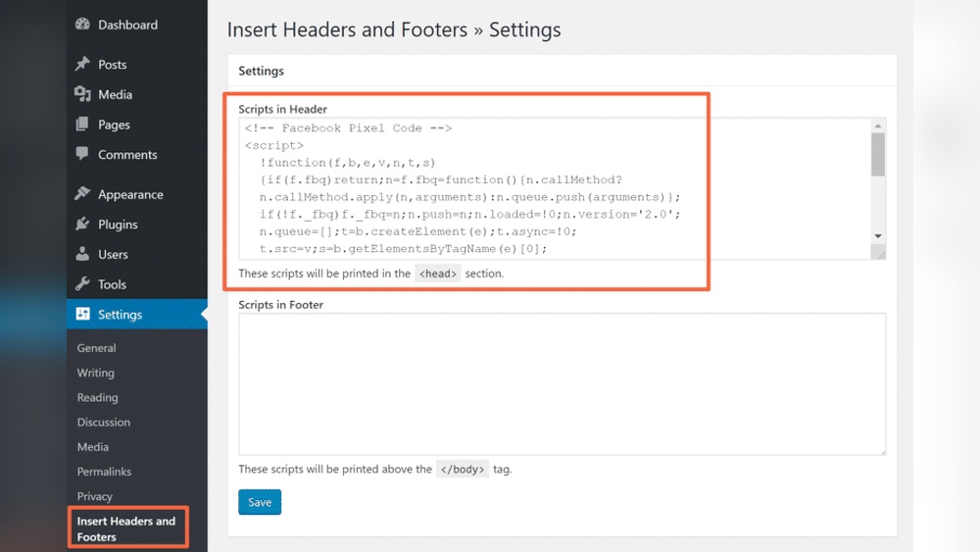Click the Posts pushpin icon
The image size is (980, 552).
click(82, 64)
